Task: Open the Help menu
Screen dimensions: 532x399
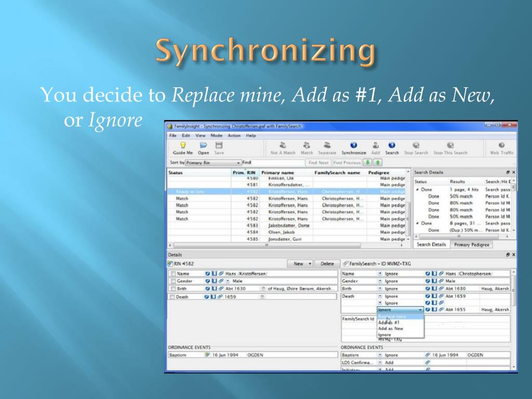Action: [251, 136]
